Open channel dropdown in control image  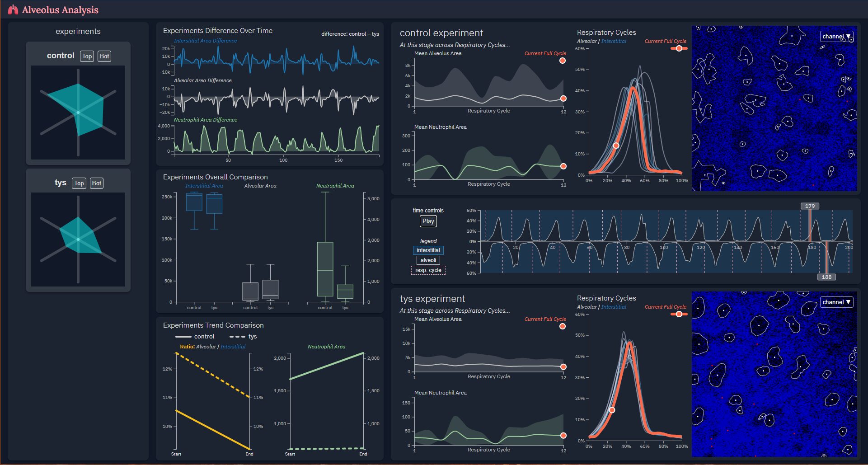[836, 37]
